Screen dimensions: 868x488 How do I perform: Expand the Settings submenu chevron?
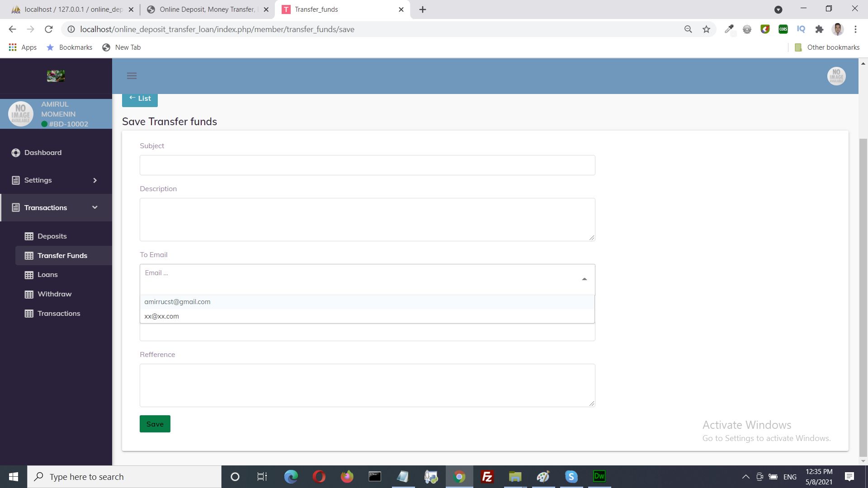tap(95, 180)
